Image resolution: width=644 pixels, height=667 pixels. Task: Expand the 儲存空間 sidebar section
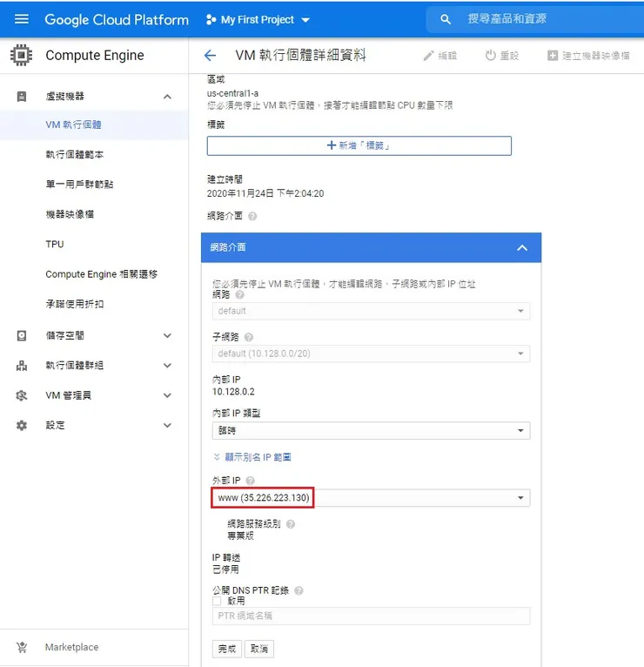[167, 335]
